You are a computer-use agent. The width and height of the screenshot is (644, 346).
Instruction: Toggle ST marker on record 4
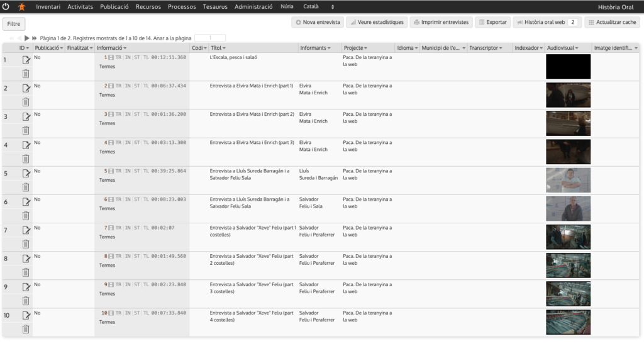[136, 143]
